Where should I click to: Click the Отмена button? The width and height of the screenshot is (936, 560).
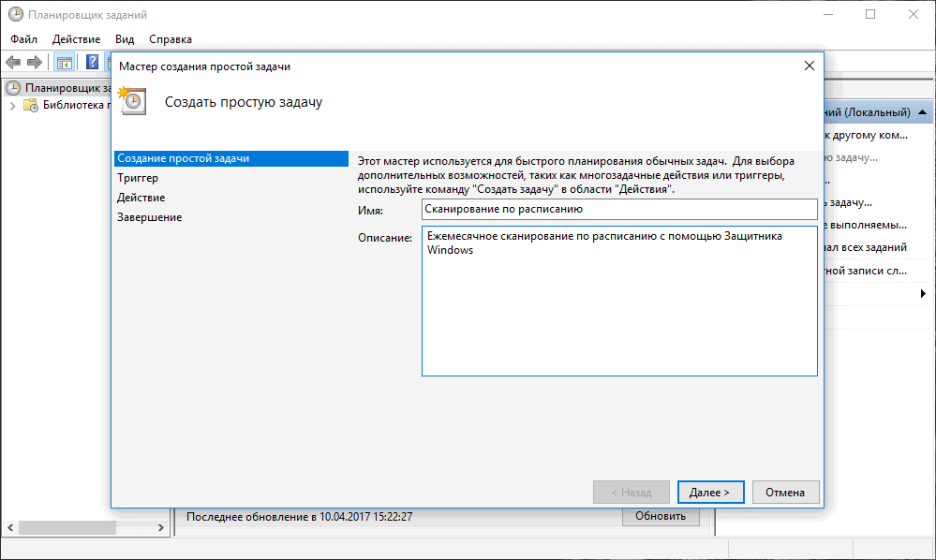pyautogui.click(x=785, y=492)
